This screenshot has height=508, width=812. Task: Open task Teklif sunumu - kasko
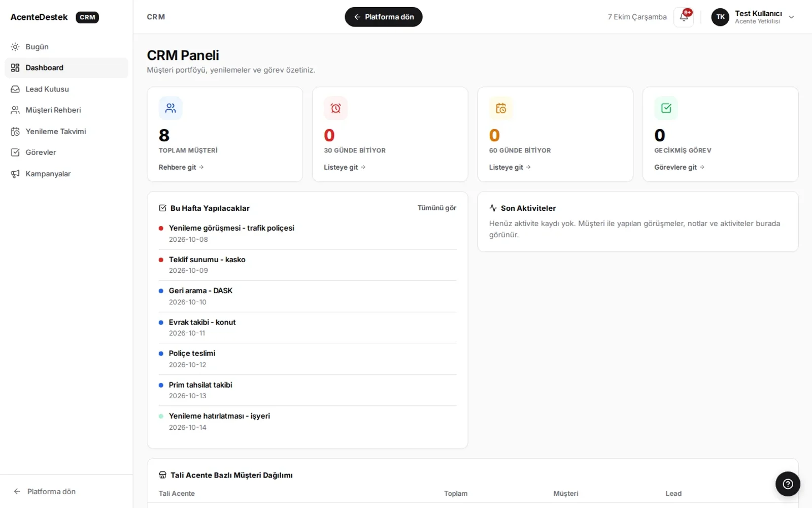pyautogui.click(x=308, y=265)
